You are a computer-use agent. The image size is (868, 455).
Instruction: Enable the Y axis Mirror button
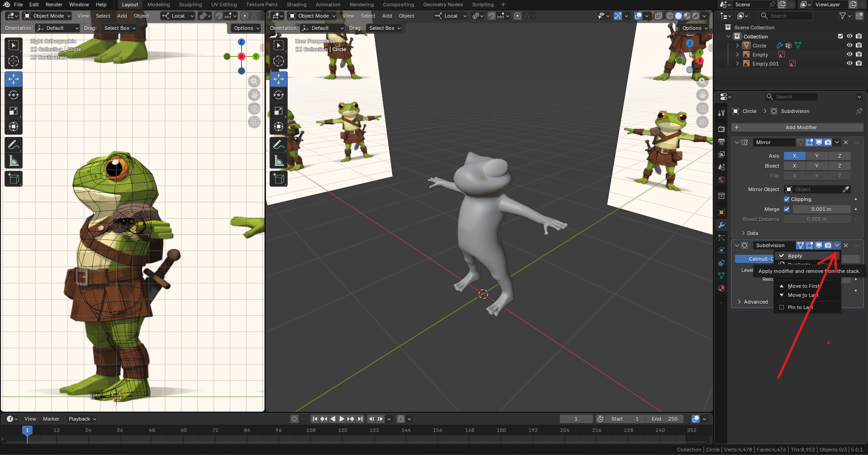click(x=816, y=156)
